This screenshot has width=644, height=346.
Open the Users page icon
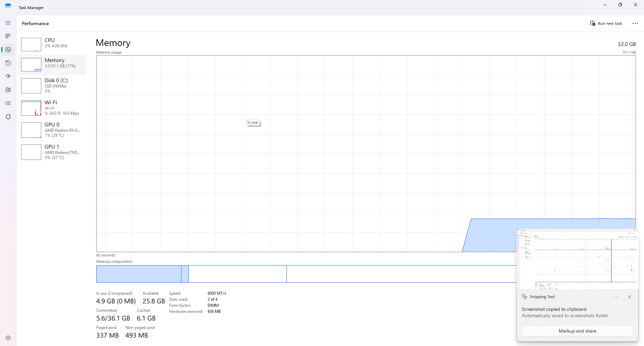[8, 90]
